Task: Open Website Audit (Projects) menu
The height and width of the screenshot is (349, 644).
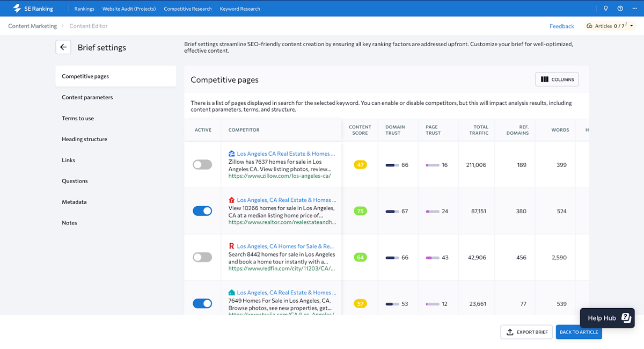Action: (x=129, y=9)
